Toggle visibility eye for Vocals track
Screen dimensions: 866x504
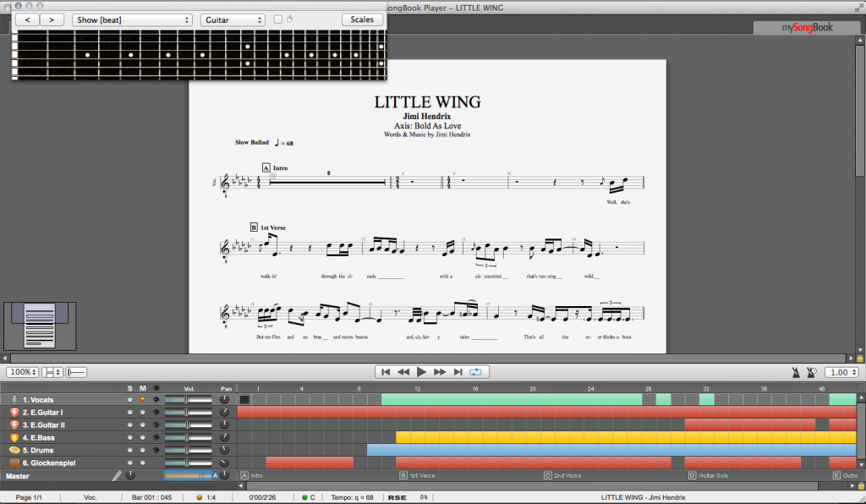pos(156,399)
